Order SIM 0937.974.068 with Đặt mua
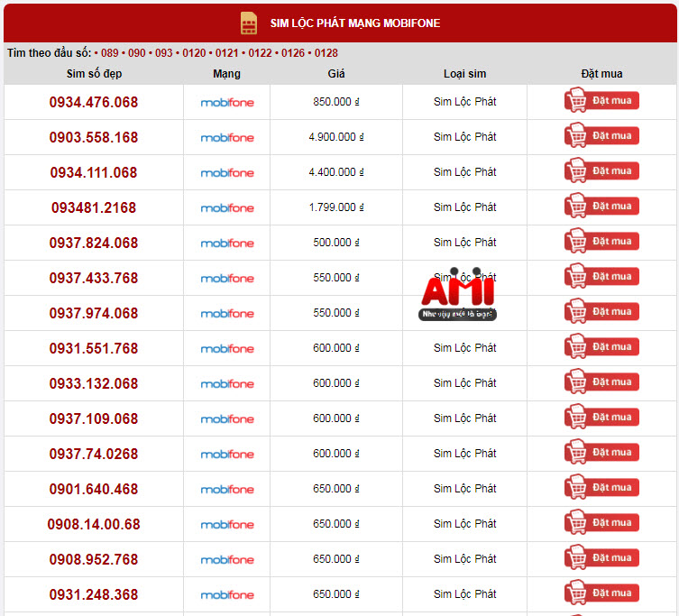 601,311
